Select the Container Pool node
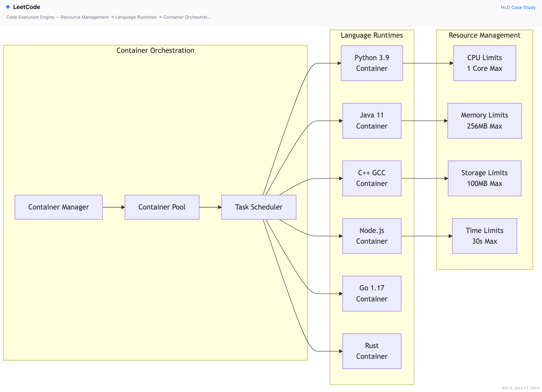Screen dimensions: 542x392 pos(162,207)
